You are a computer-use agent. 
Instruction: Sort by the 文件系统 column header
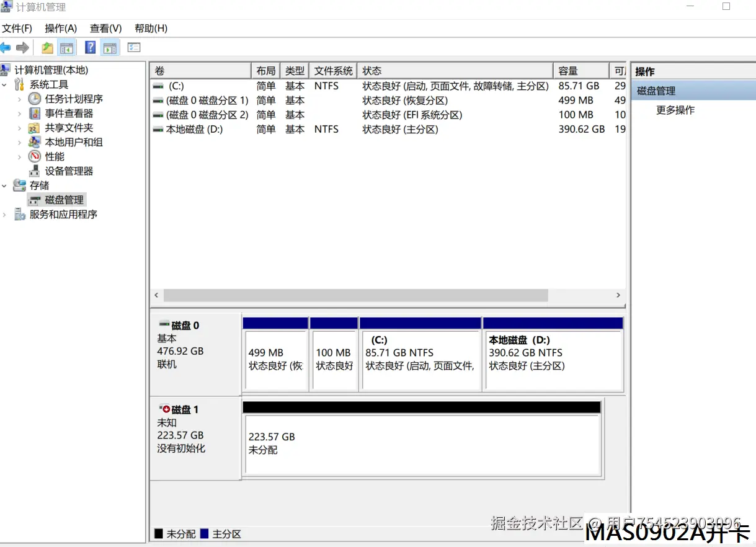[334, 71]
